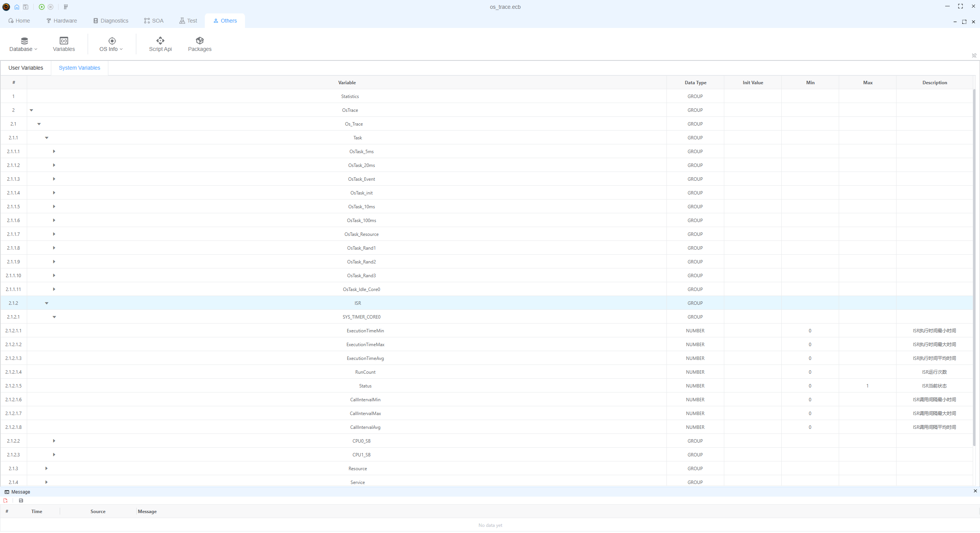
Task: Click the unpin ribbon icon at right
Action: tap(974, 56)
